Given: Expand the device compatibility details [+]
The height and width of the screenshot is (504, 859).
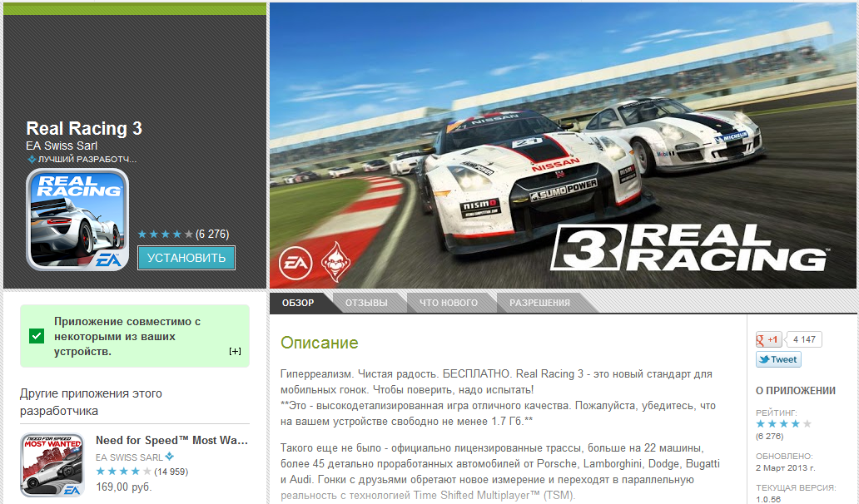Looking at the screenshot, I should (235, 351).
